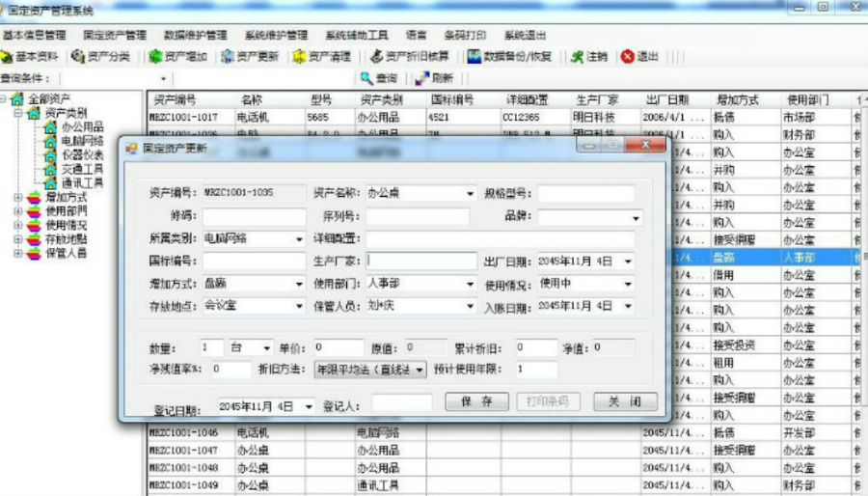Click the 注销 toolbar icon
Screen dimensions: 868x496
tap(577, 57)
